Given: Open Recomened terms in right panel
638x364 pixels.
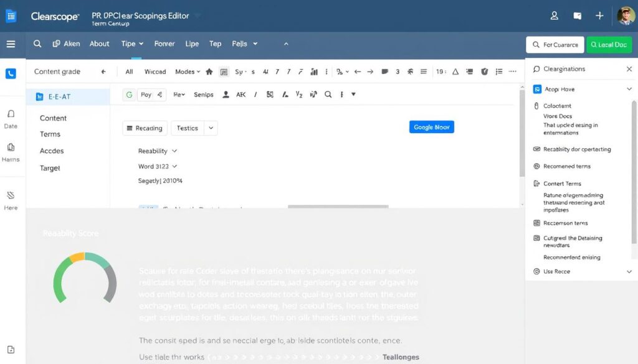Looking at the screenshot, I should tap(567, 166).
